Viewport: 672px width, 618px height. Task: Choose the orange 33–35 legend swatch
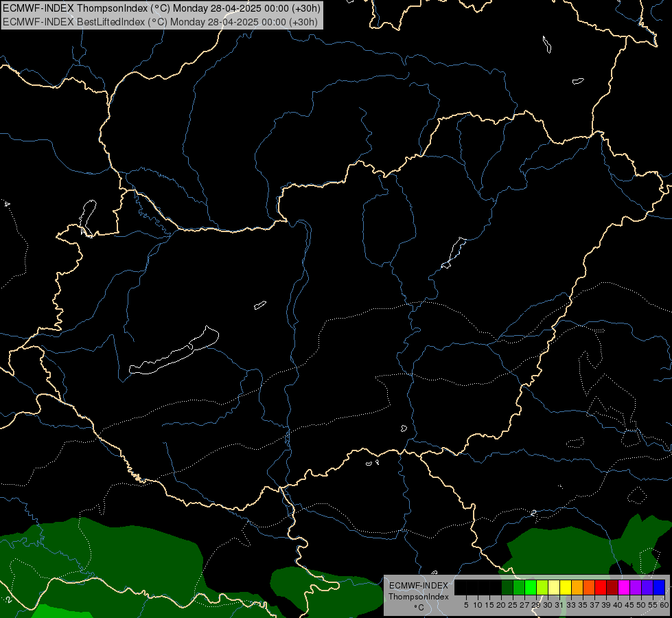click(577, 587)
